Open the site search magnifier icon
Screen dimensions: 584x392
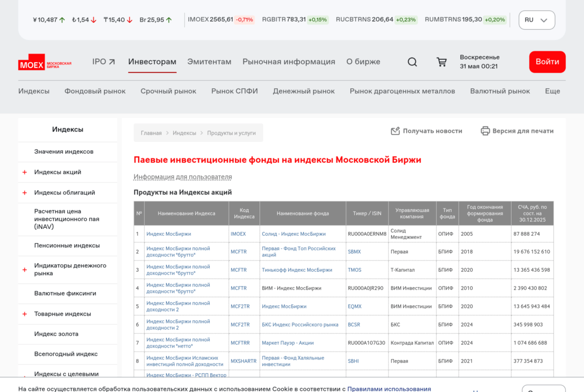412,62
